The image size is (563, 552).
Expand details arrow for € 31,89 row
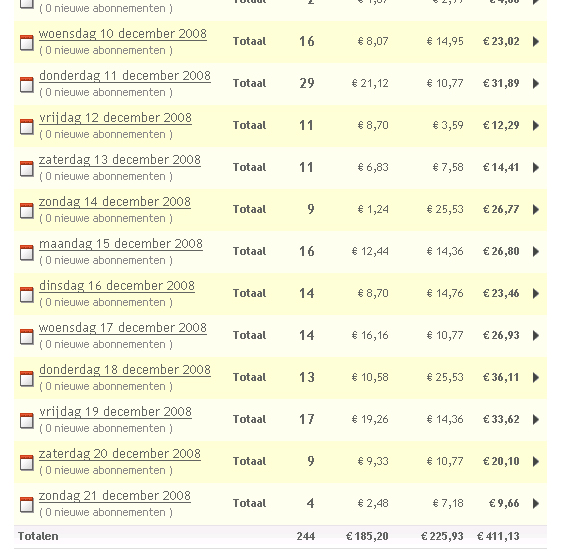point(536,84)
